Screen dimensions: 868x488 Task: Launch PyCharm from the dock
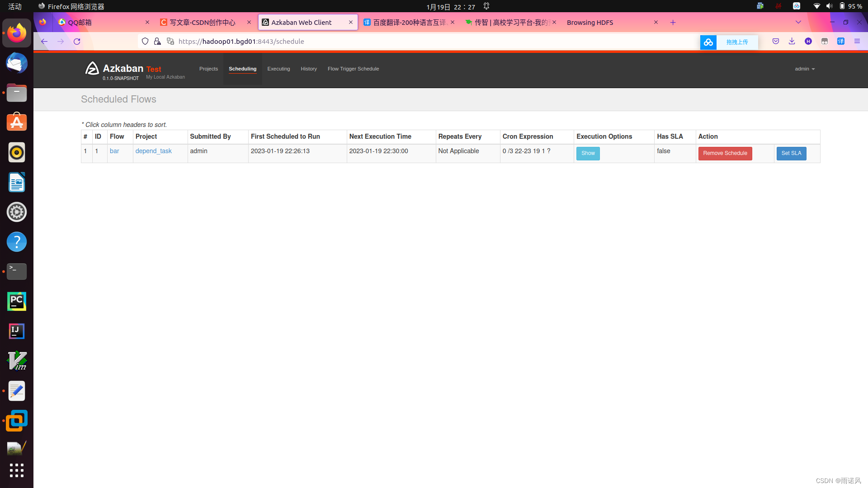click(17, 301)
